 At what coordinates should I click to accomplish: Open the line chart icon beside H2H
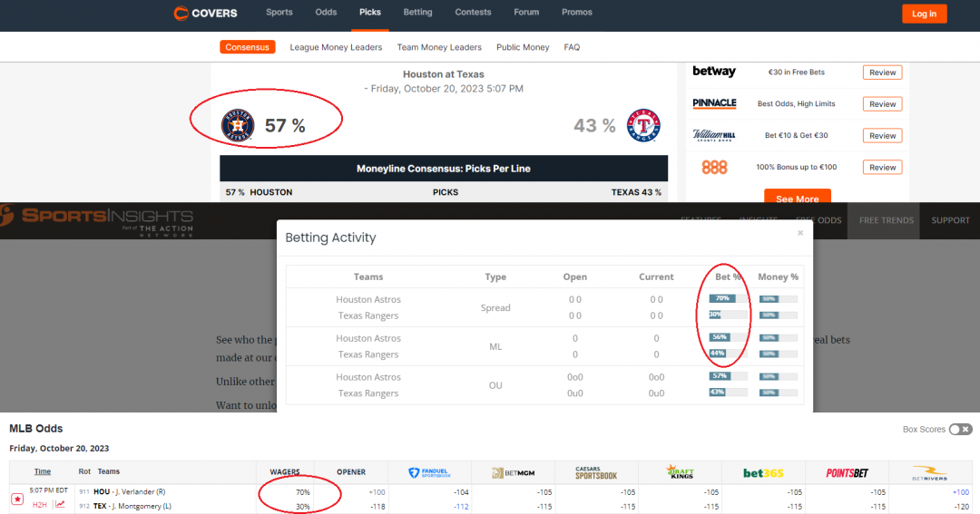coord(60,505)
